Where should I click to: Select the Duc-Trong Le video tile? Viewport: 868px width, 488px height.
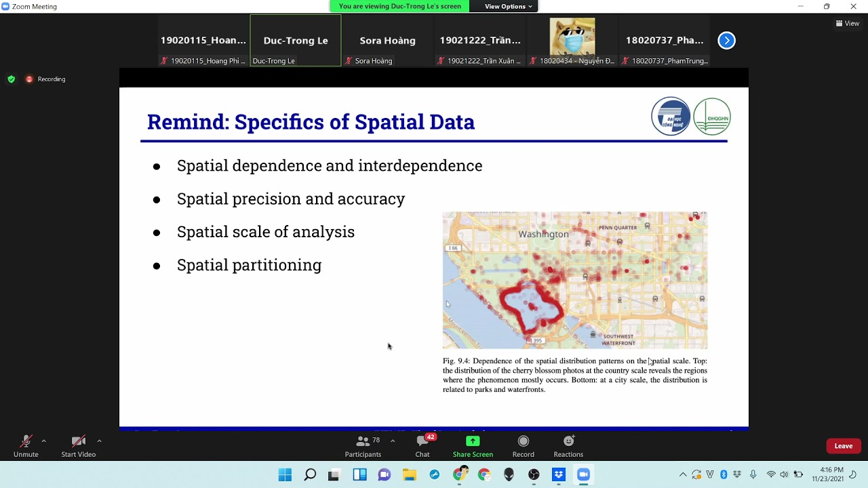click(296, 41)
